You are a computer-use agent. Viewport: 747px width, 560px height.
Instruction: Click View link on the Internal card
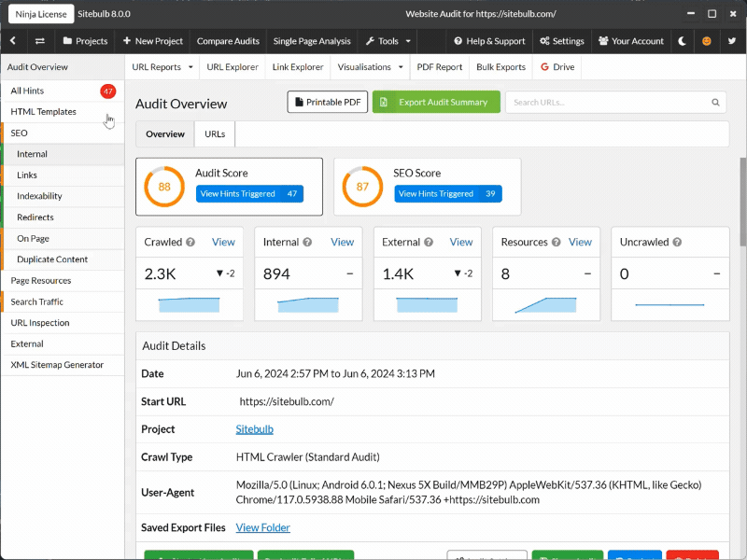[343, 242]
